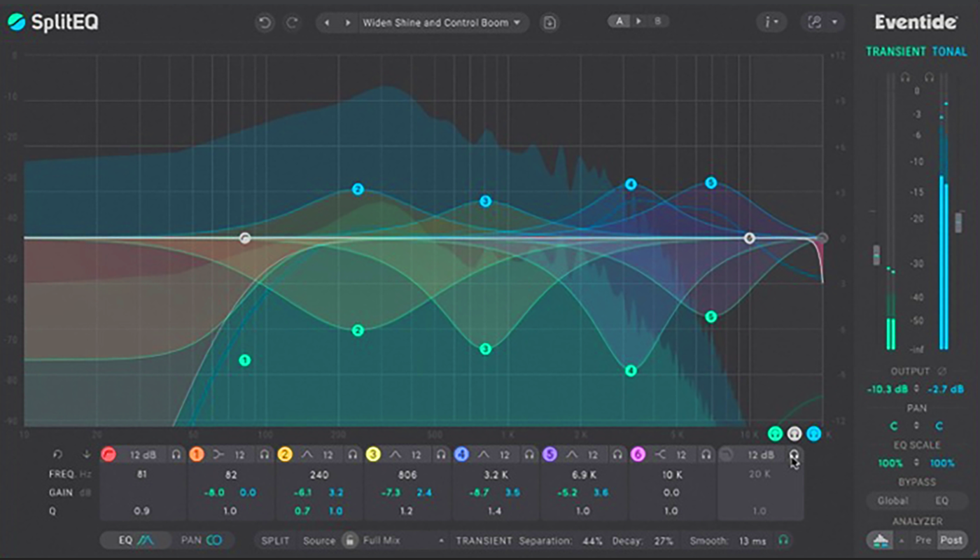Viewport: 980px width, 560px height.
Task: Toggle the Global bypass button
Action: pyautogui.click(x=892, y=500)
